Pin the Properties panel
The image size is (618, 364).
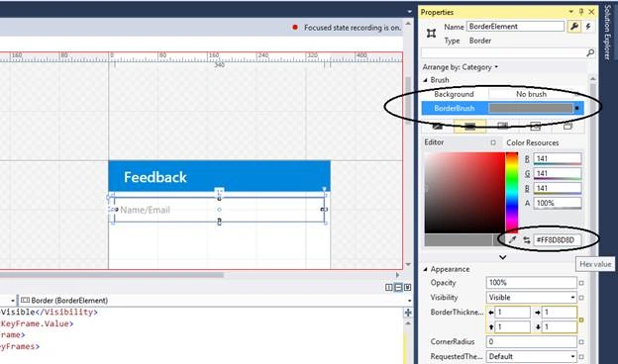(581, 12)
